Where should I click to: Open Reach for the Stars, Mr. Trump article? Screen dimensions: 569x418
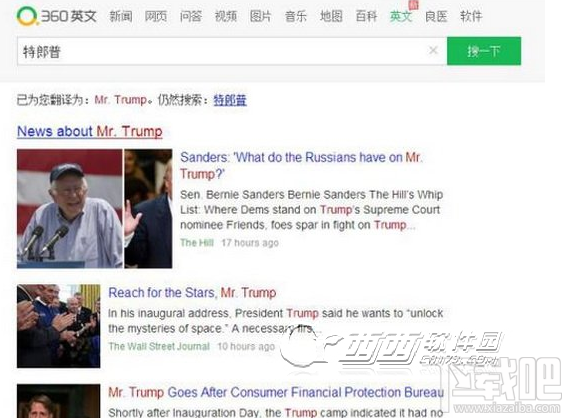(x=192, y=292)
